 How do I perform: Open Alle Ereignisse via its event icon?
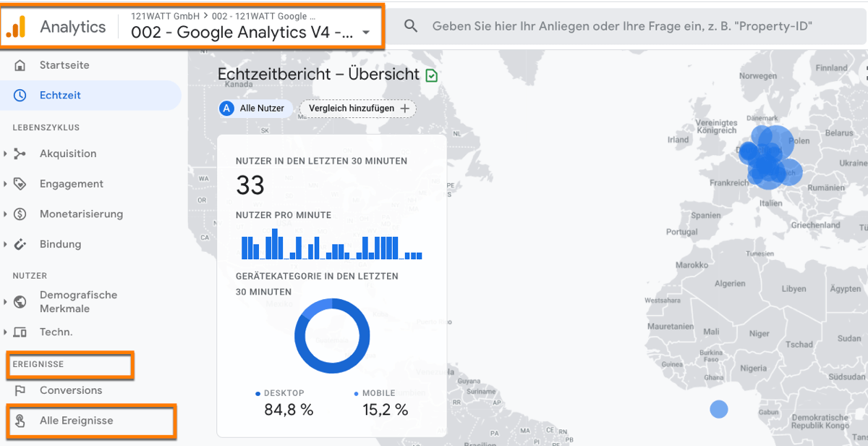22,420
